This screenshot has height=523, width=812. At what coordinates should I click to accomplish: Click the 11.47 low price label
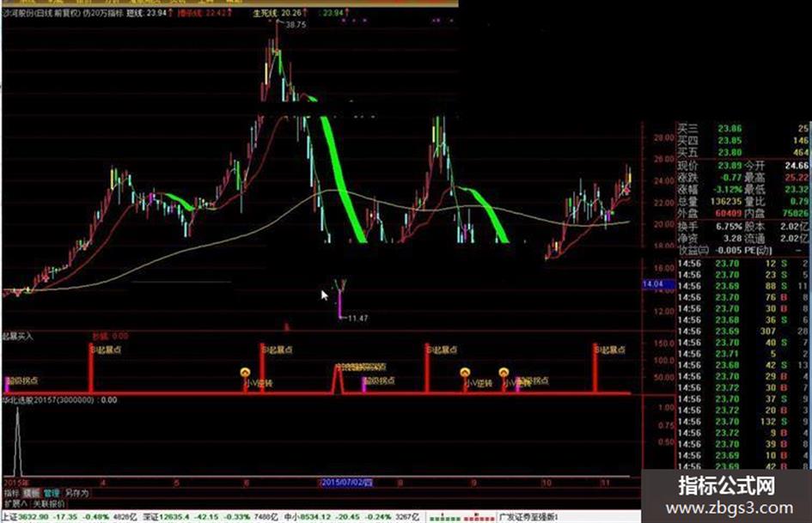tap(357, 318)
